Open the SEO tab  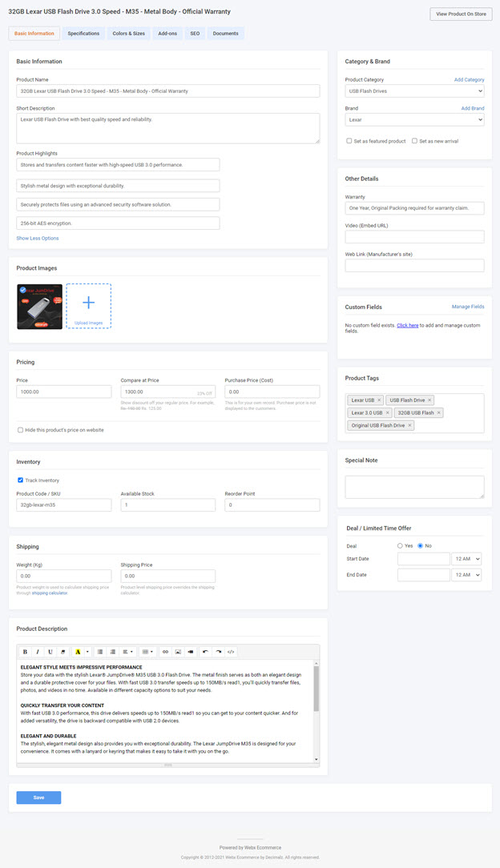coord(195,33)
